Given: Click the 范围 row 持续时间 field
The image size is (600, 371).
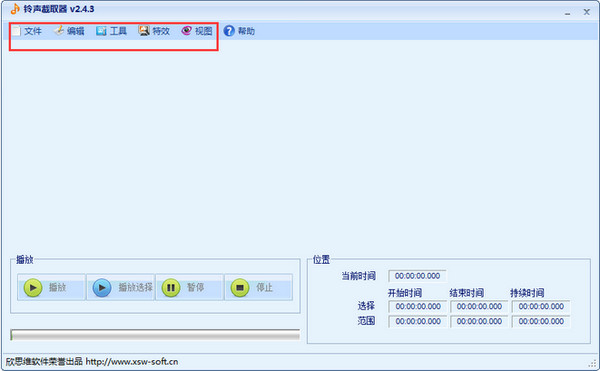Looking at the screenshot, I should click(541, 321).
